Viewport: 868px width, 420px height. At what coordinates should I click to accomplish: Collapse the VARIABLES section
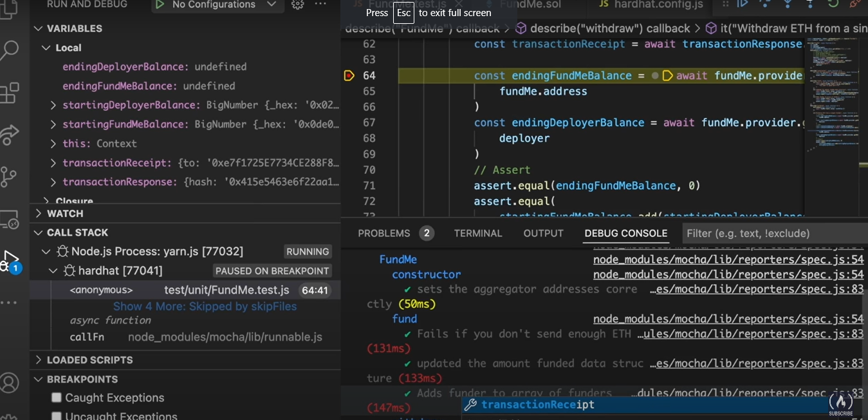(x=38, y=28)
